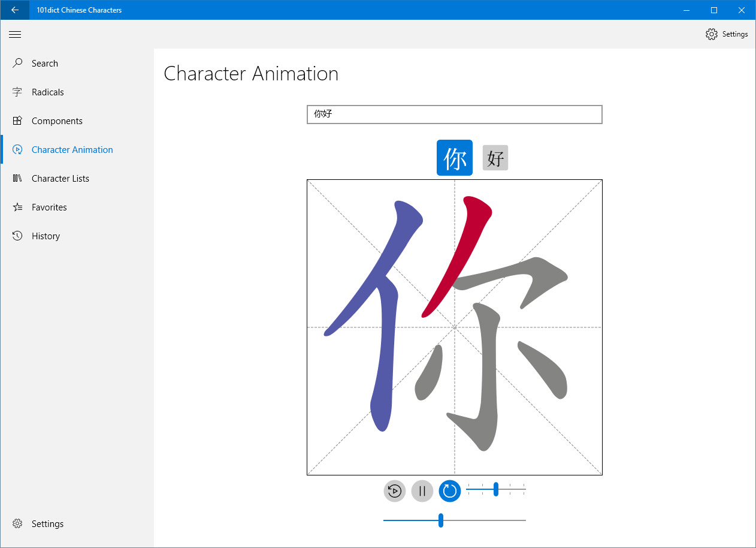Image resolution: width=756 pixels, height=548 pixels.
Task: Open the Search page
Action: pos(45,64)
